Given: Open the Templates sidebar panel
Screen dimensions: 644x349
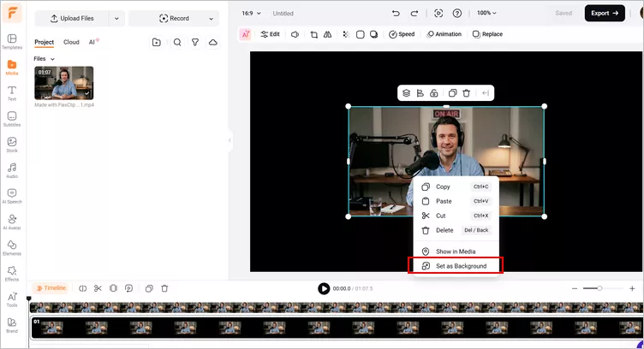Looking at the screenshot, I should click(x=12, y=41).
